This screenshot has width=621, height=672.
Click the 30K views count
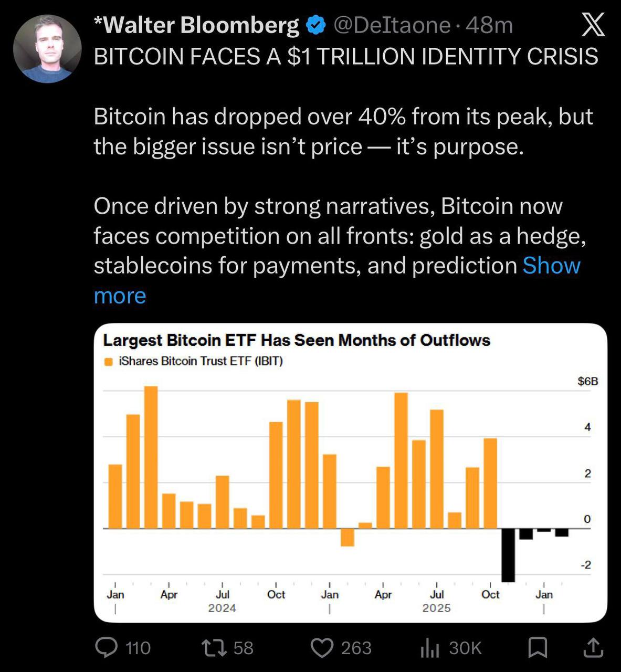[465, 648]
